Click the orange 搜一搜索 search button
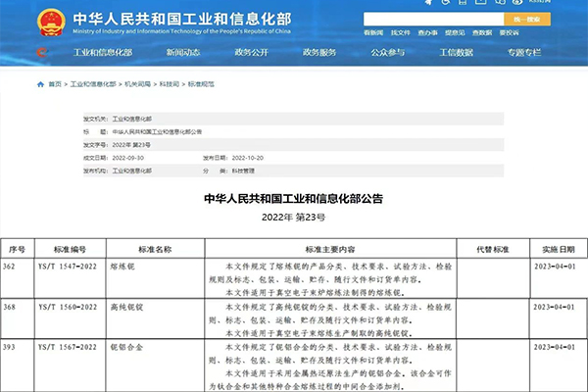The width and height of the screenshot is (588, 392). click(x=527, y=20)
